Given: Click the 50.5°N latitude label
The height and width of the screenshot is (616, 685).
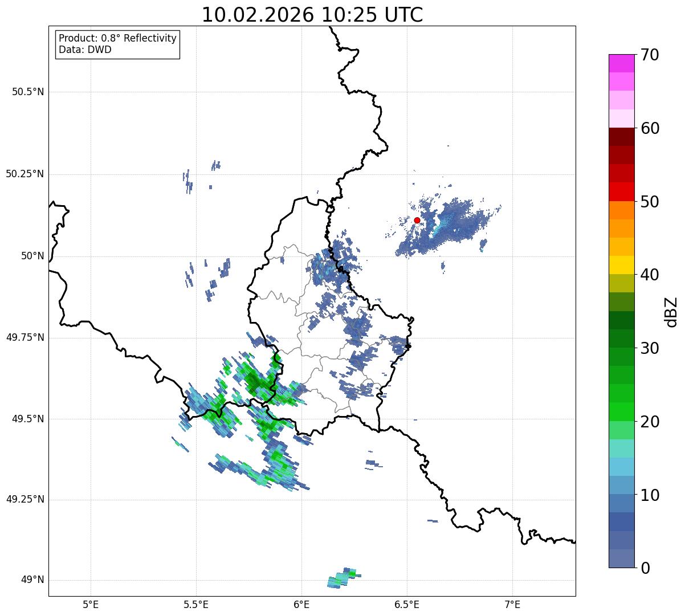Looking at the screenshot, I should 28,92.
